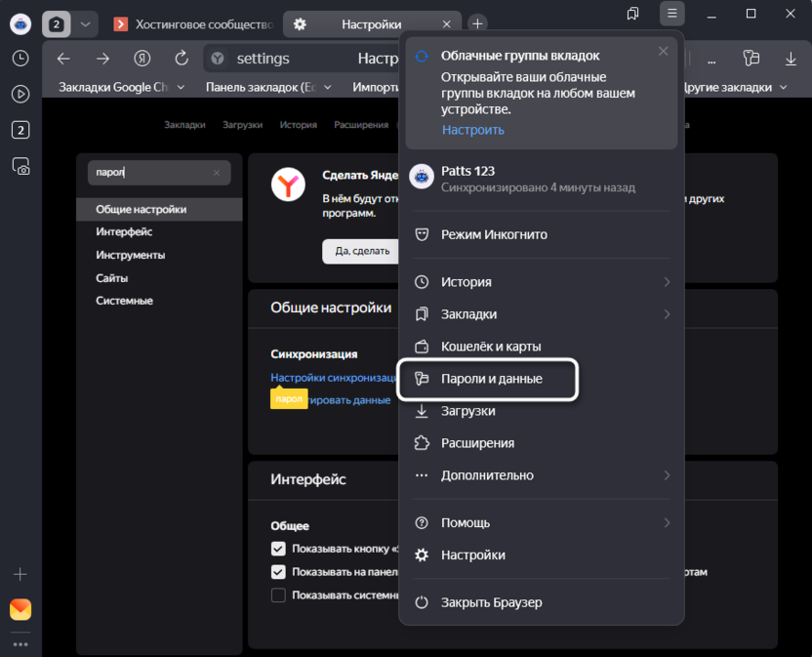Open the downloads arrow icon in toolbar
This screenshot has width=812, height=657.
coord(791,59)
